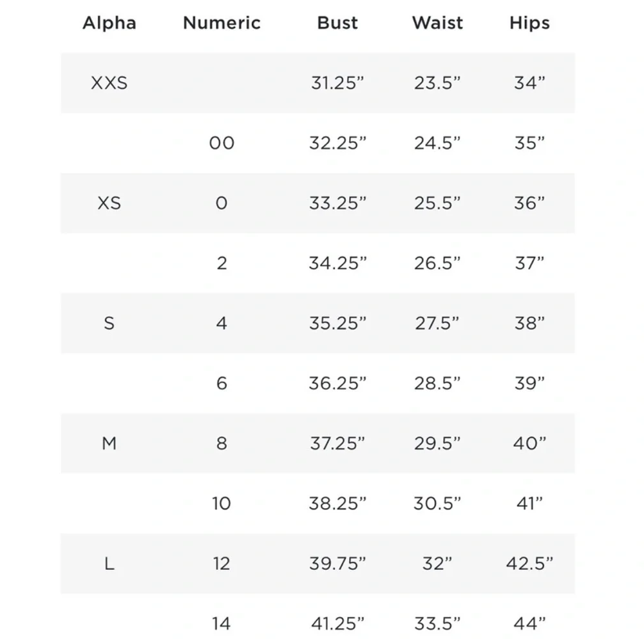The height and width of the screenshot is (644, 644).
Task: Click the XS alpha size label
Action: pyautogui.click(x=109, y=203)
